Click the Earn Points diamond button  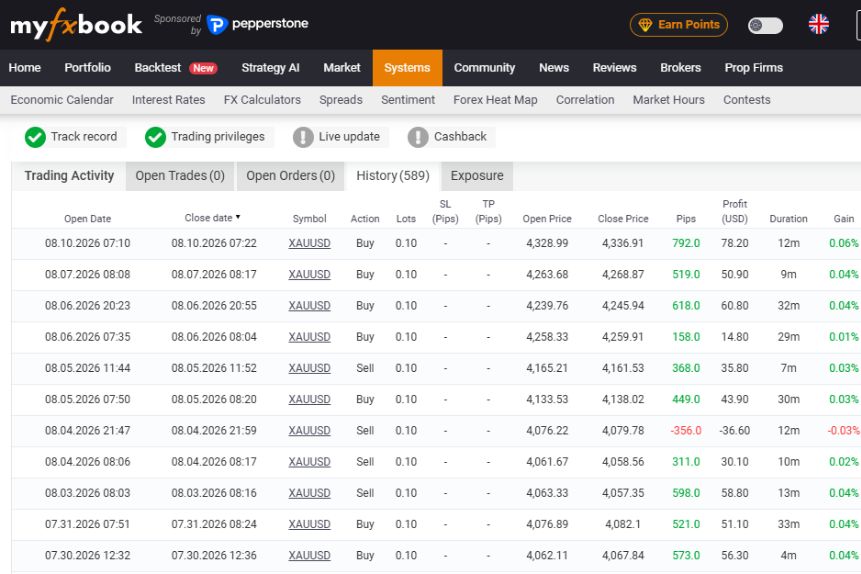[679, 25]
